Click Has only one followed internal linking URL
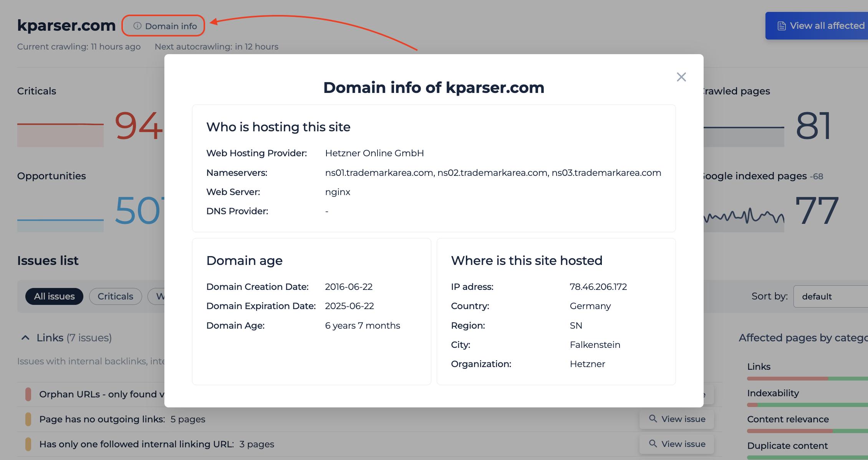The width and height of the screenshot is (868, 460). tap(157, 444)
